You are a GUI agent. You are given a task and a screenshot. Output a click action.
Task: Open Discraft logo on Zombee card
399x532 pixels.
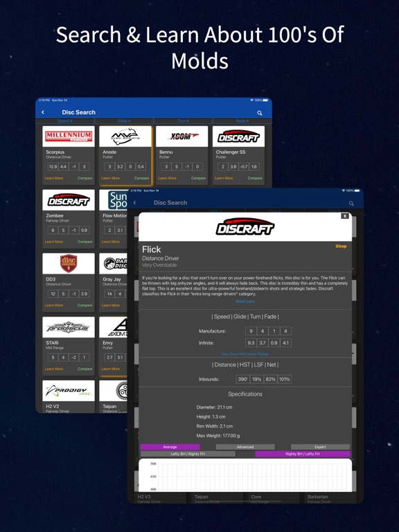coord(69,199)
